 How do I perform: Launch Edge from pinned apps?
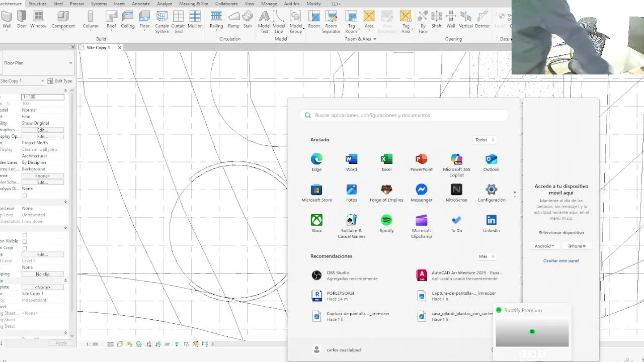coord(316,163)
